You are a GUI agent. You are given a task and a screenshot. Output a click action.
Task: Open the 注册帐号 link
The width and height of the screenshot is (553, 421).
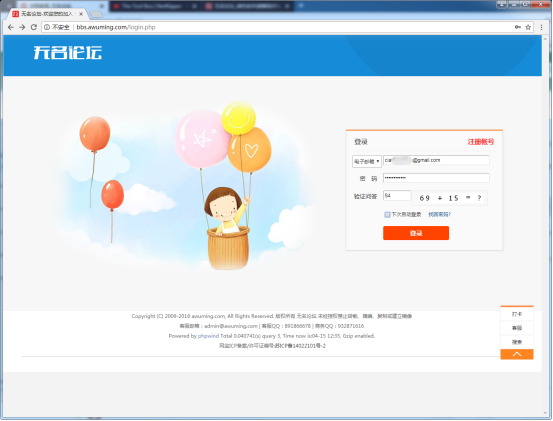(x=481, y=142)
